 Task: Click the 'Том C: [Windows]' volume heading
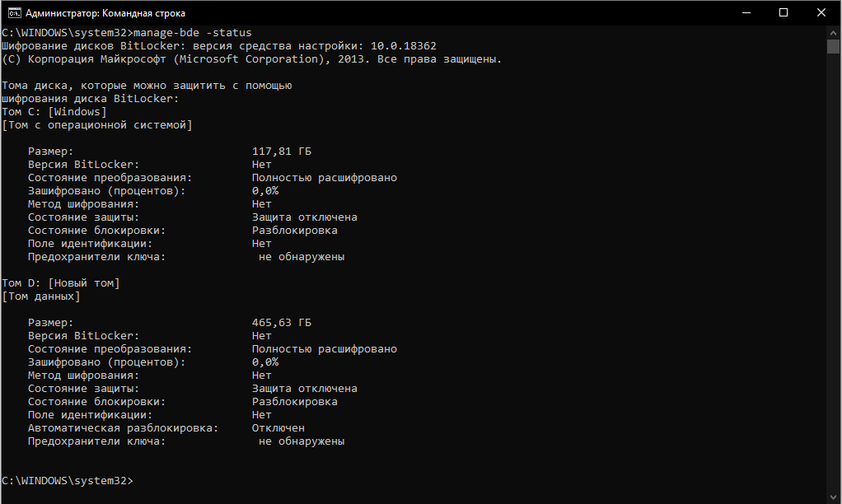[54, 112]
